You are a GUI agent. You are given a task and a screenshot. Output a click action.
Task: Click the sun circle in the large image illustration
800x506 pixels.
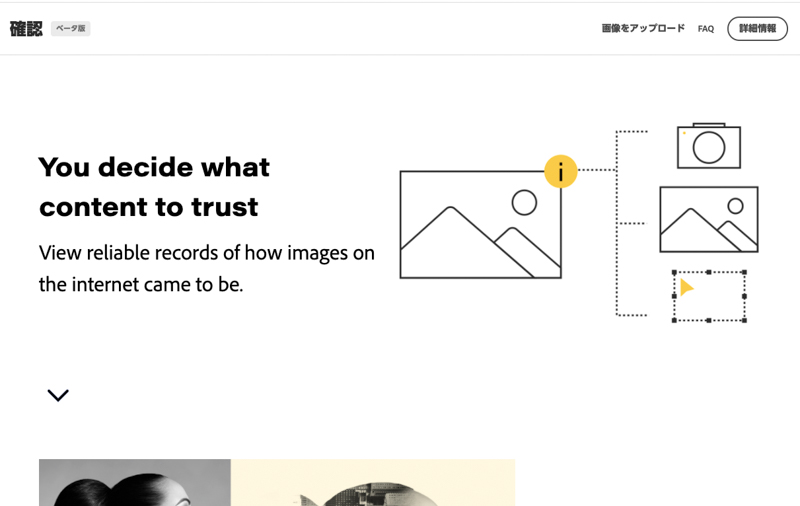coord(524,203)
